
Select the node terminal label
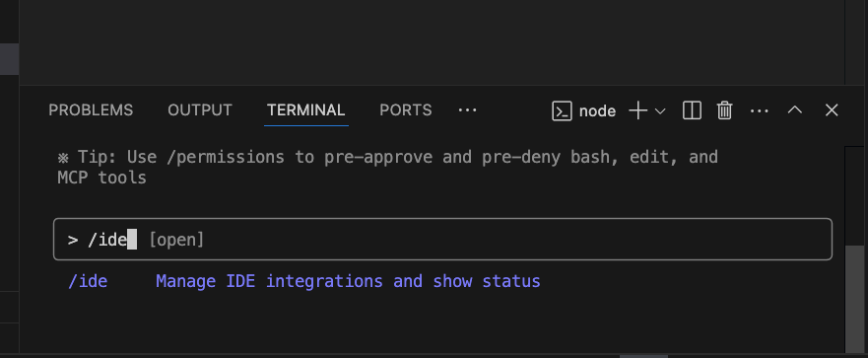click(597, 111)
